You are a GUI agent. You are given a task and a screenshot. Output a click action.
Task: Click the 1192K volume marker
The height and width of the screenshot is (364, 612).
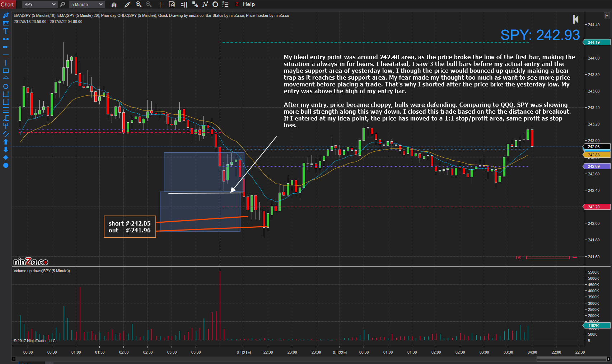click(x=596, y=326)
